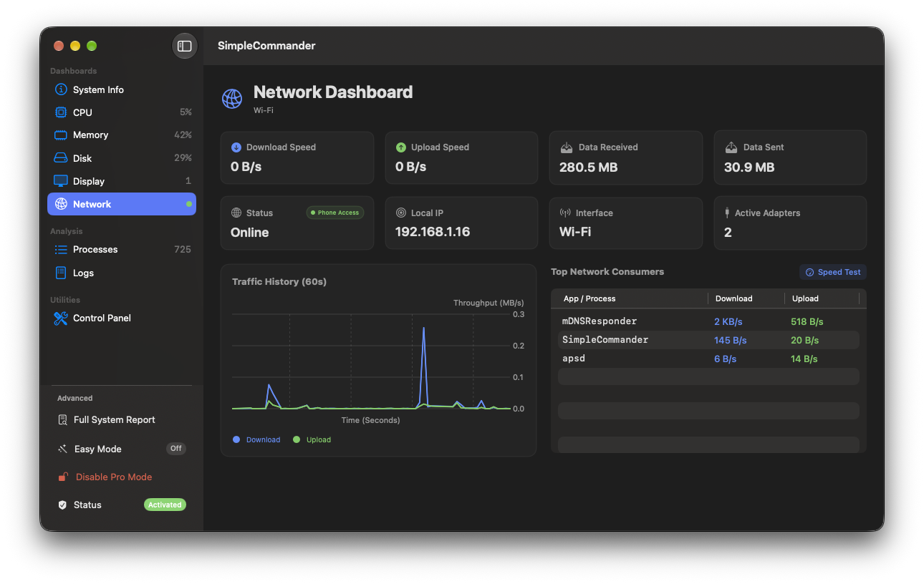Screen dimensions: 924x584
Task: Click the Activated status badge
Action: (x=165, y=505)
